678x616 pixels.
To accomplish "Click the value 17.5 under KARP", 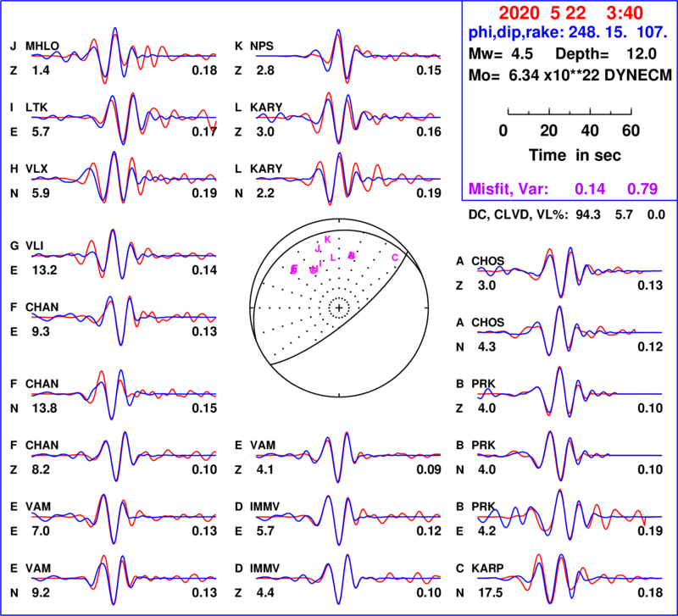I will 491,593.
